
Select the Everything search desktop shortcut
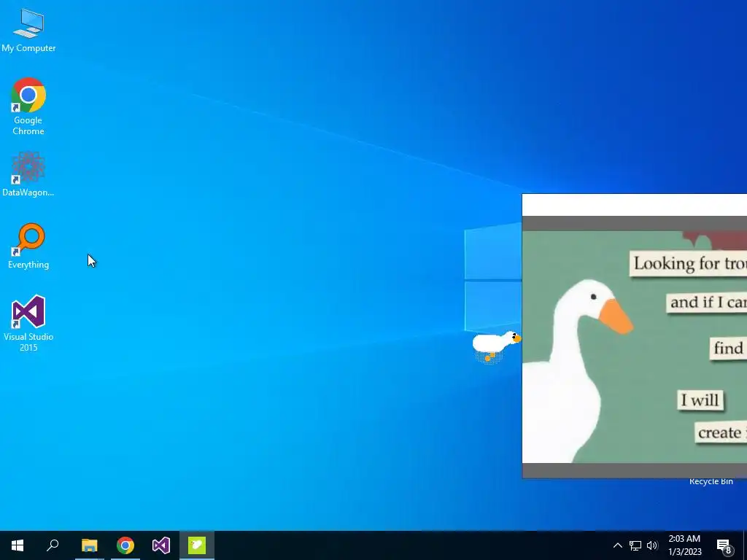pyautogui.click(x=28, y=246)
